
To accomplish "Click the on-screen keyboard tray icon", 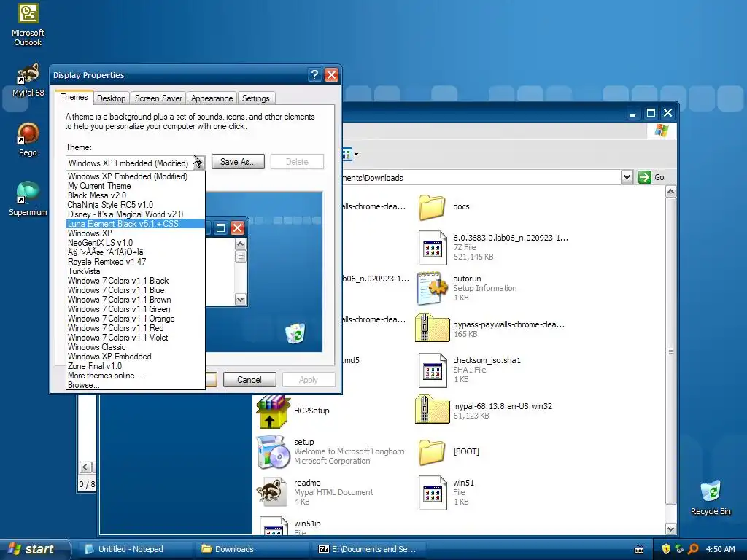I will (x=639, y=550).
